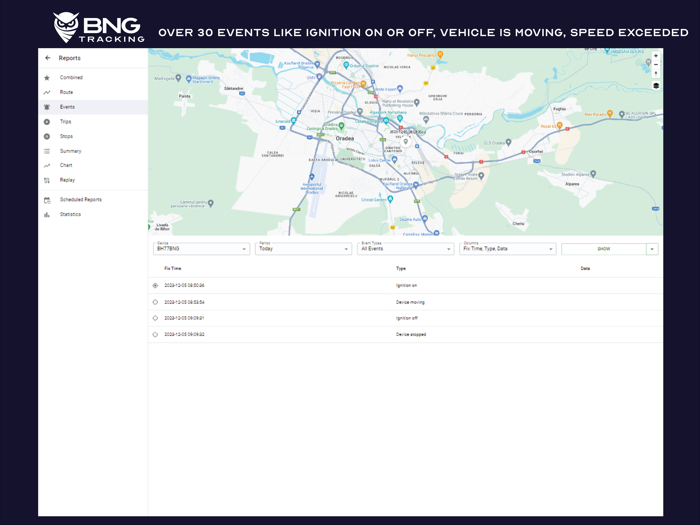
Task: Expand the arrow next to SHOW button
Action: [x=652, y=249]
